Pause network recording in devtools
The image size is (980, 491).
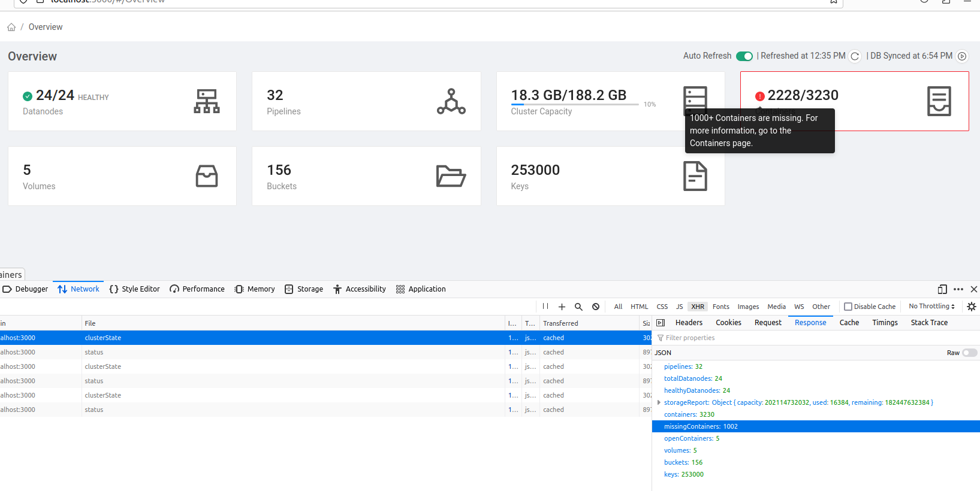pos(545,307)
